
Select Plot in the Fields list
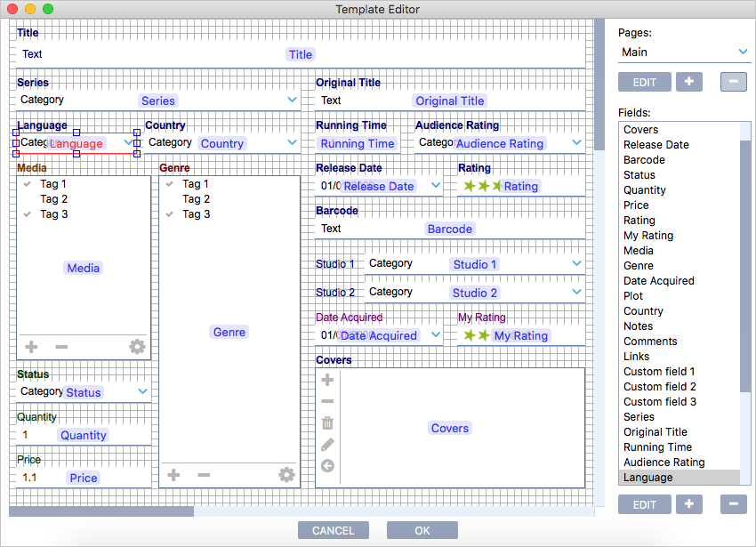[x=680, y=295]
